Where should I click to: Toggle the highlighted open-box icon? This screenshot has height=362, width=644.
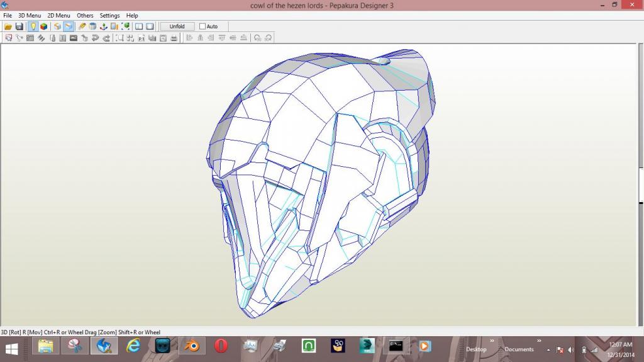[69, 26]
